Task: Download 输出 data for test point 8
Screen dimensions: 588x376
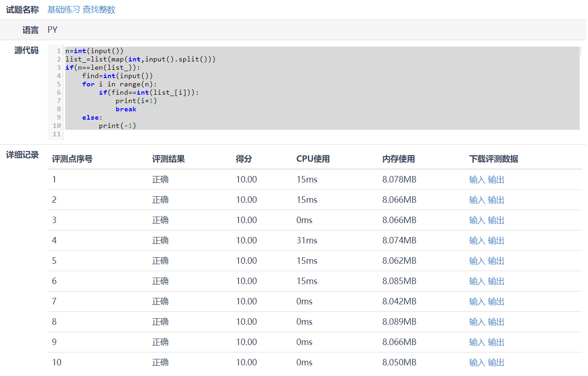Action: (x=496, y=322)
